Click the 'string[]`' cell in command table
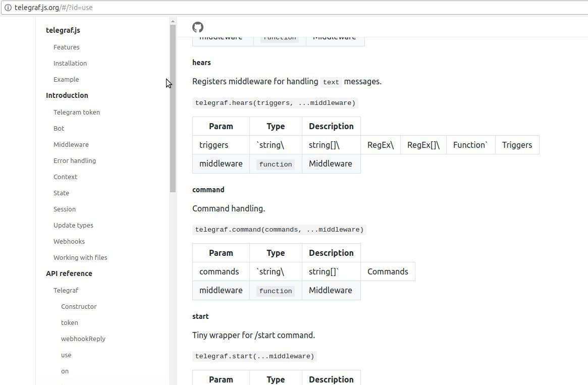This screenshot has width=588, height=385. 331,271
